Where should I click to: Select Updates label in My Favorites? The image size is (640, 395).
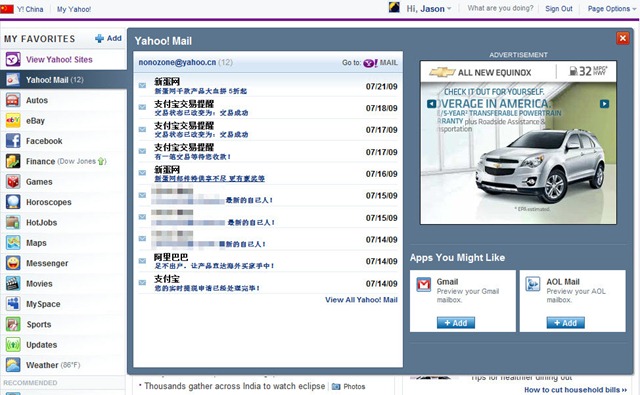(42, 345)
